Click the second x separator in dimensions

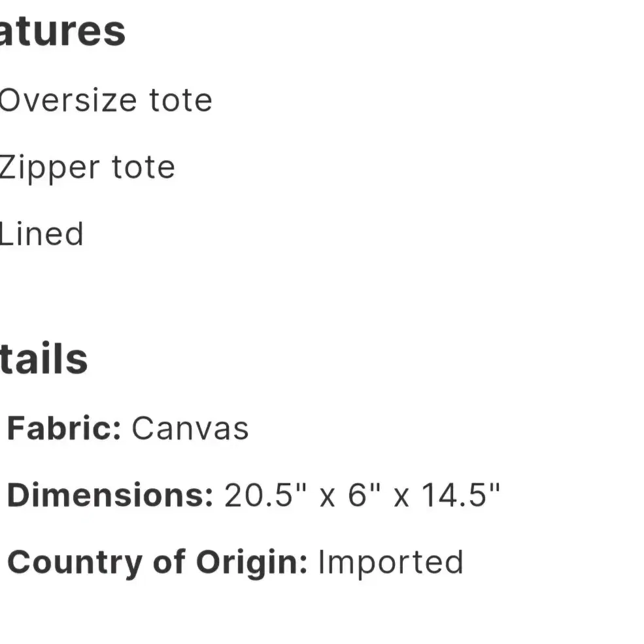(401, 498)
